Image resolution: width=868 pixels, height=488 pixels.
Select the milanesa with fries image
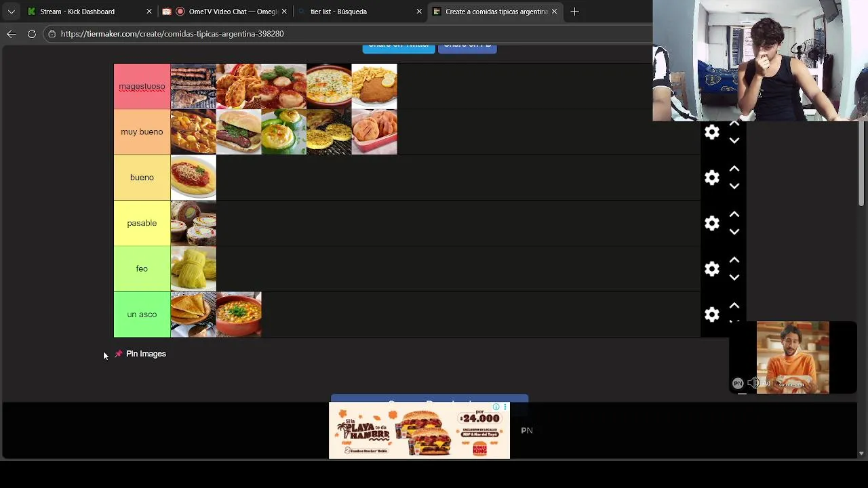(x=374, y=86)
